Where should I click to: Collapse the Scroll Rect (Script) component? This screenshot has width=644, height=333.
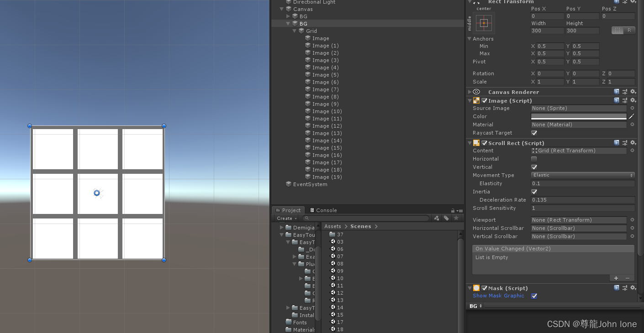[x=470, y=143]
